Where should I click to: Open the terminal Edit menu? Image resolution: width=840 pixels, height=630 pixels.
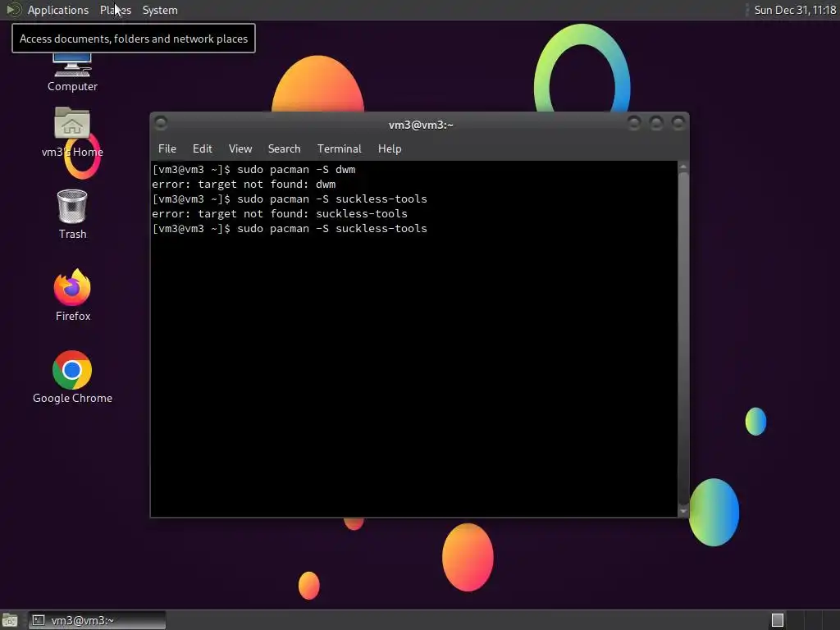click(202, 149)
